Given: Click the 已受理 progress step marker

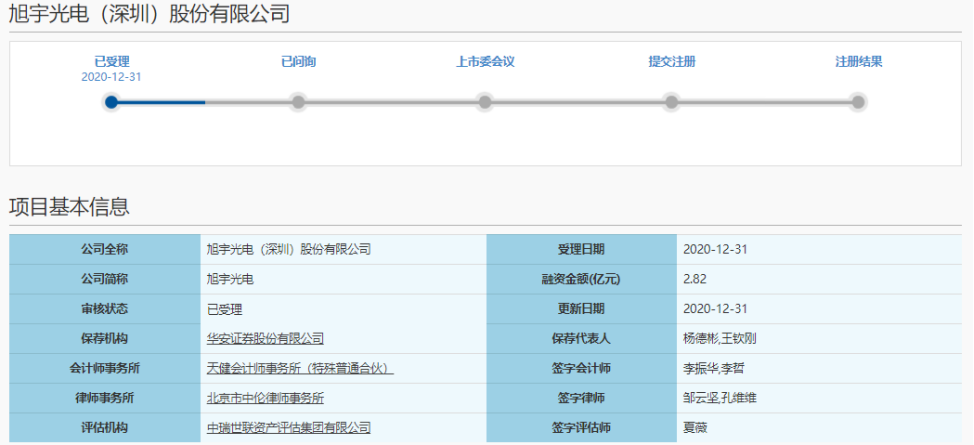Looking at the screenshot, I should [112, 103].
